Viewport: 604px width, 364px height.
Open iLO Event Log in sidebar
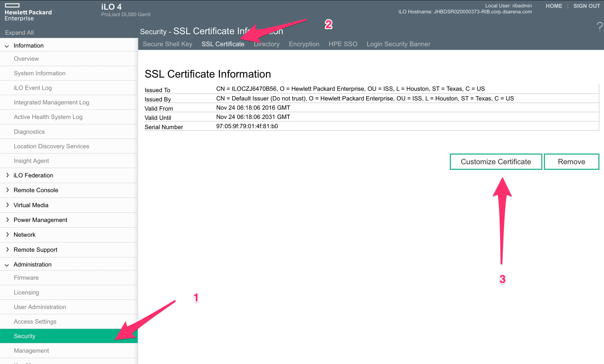point(33,88)
